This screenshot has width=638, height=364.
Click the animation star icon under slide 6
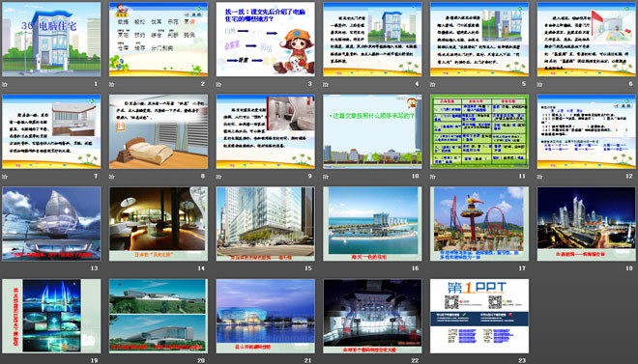(x=540, y=84)
